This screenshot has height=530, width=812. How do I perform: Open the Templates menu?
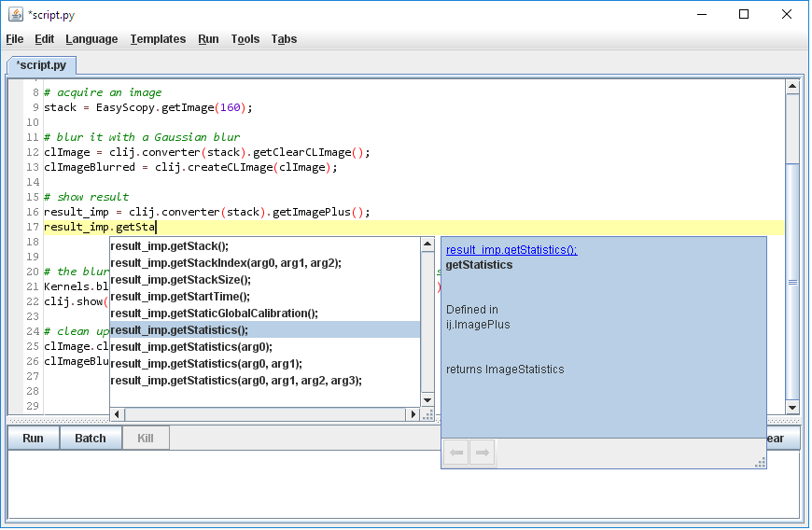click(x=158, y=39)
